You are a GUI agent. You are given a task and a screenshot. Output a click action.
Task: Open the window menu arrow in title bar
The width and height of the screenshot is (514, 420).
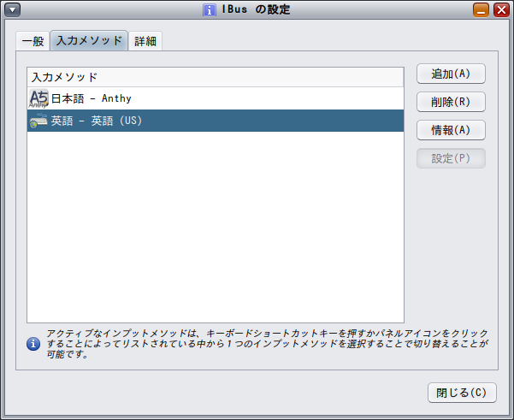click(13, 9)
